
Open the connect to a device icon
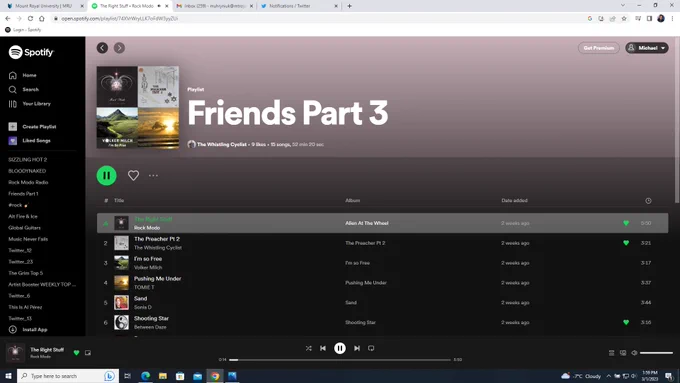click(623, 353)
